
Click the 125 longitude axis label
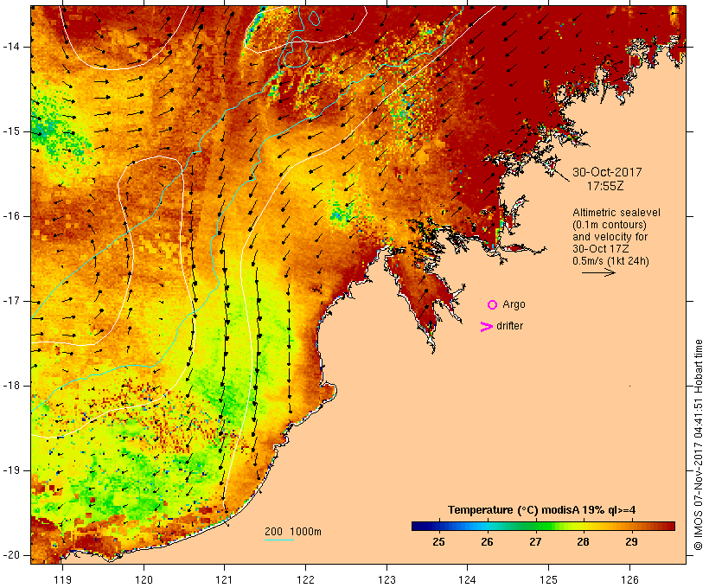coord(548,580)
